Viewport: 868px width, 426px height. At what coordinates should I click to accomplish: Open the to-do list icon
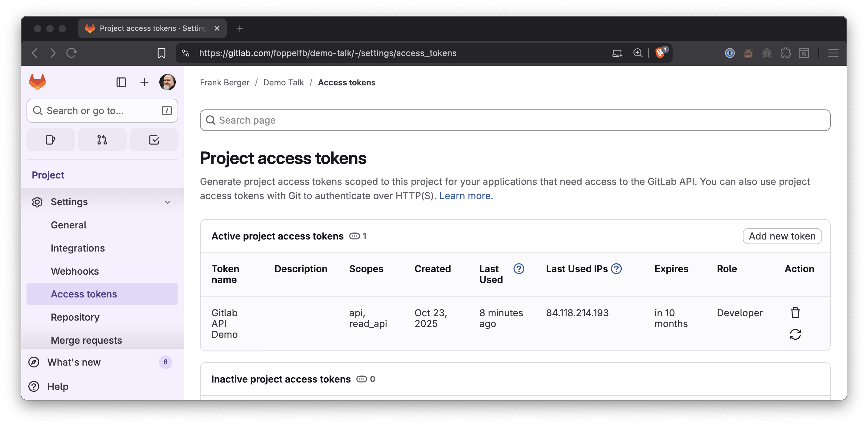point(154,140)
